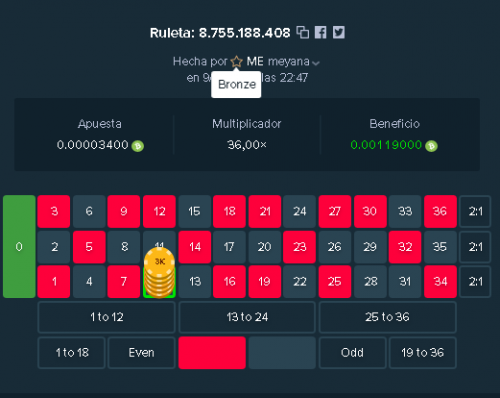Click the 3K chip stack on the board
Screen dimensions: 500x398
tap(159, 273)
